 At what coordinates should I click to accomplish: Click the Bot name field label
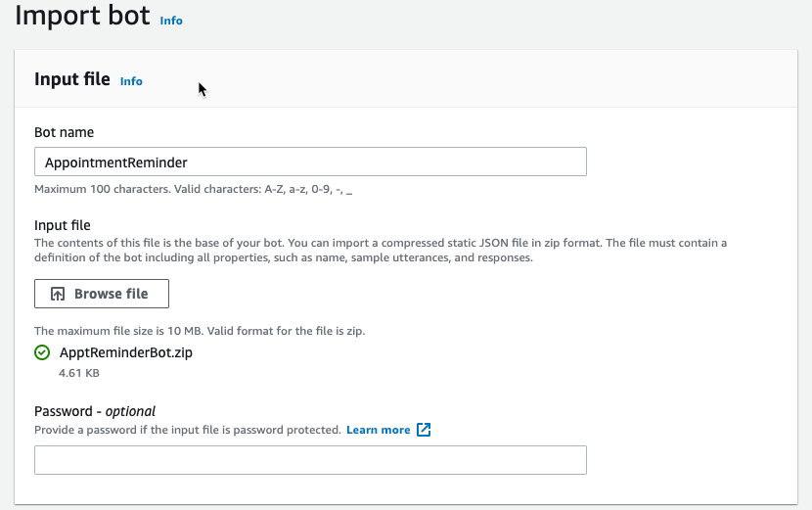click(65, 132)
